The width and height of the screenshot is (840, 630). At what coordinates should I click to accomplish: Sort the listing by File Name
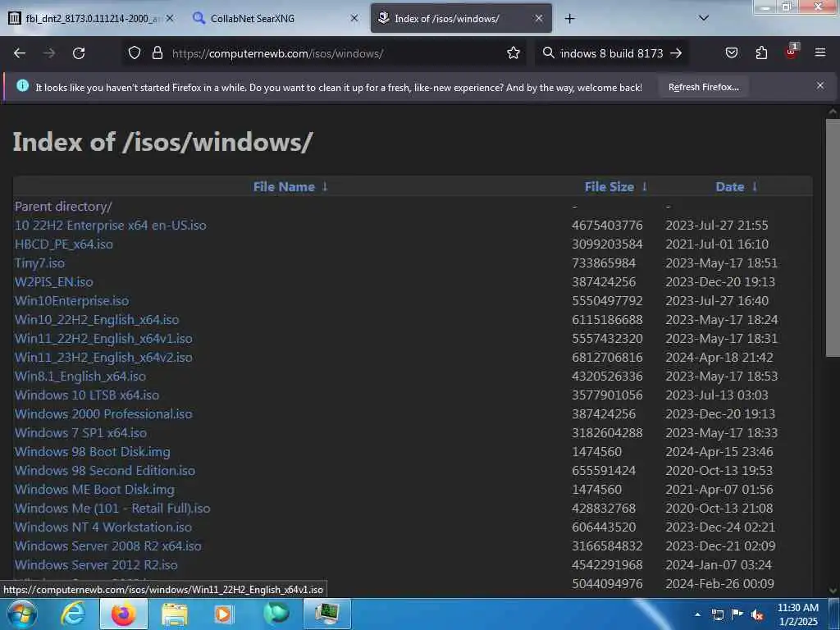click(290, 186)
